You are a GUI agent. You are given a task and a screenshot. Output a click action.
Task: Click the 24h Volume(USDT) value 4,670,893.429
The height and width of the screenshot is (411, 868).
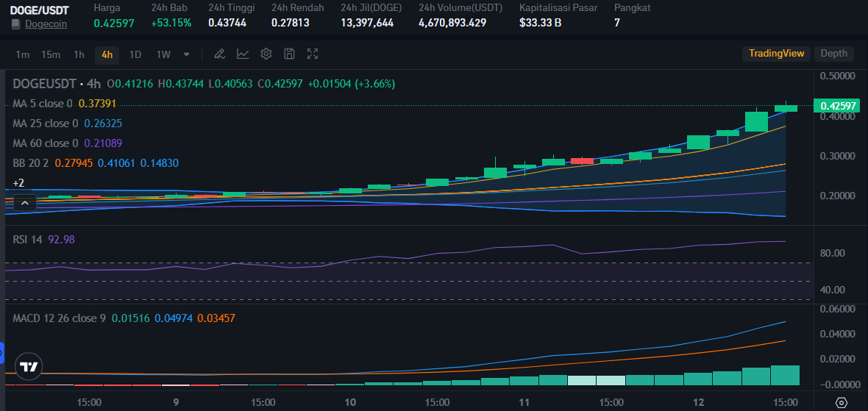coord(453,23)
